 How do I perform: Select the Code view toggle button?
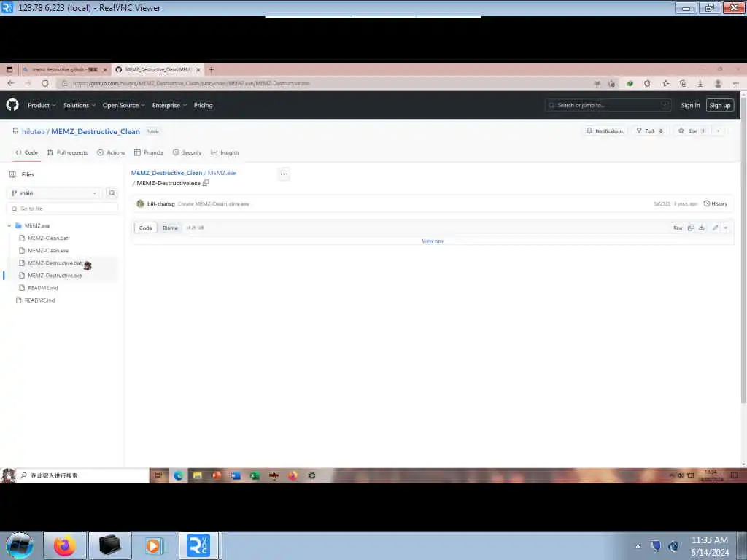(145, 227)
